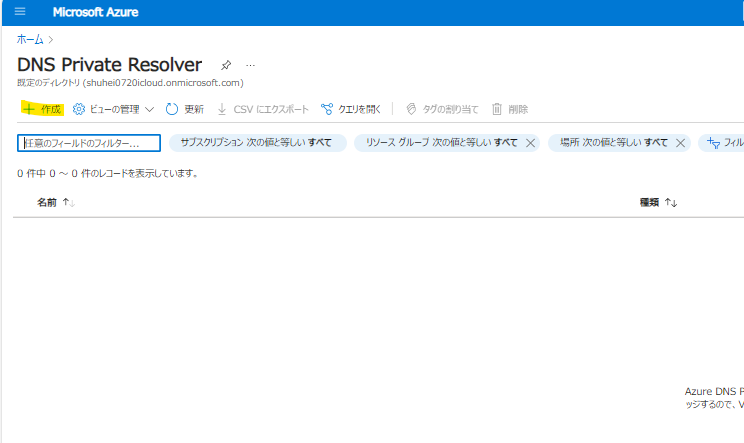This screenshot has height=443, width=744.
Task: Focus the 任意のフィールドのフィルター input
Action: point(89,143)
